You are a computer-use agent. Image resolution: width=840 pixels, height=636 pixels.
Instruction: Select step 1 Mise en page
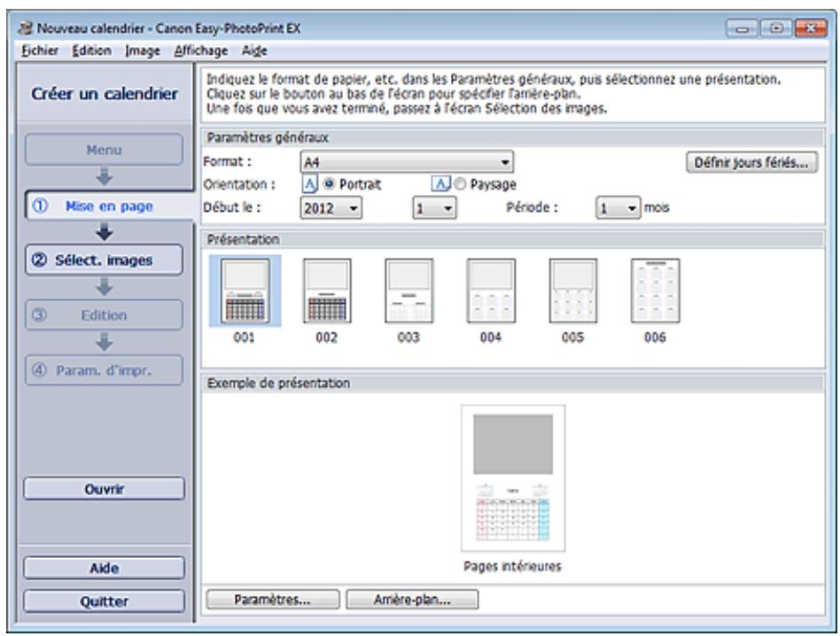point(109,206)
